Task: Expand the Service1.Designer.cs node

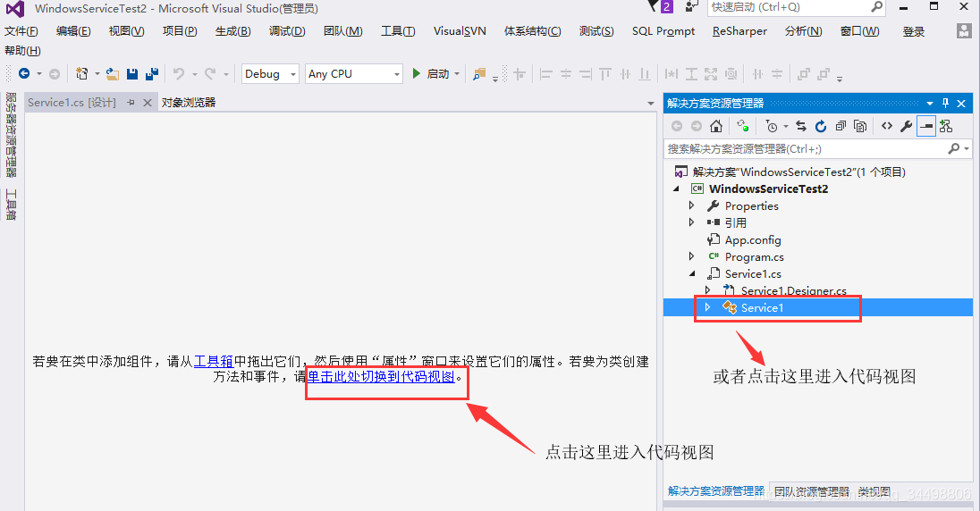Action: [x=707, y=289]
